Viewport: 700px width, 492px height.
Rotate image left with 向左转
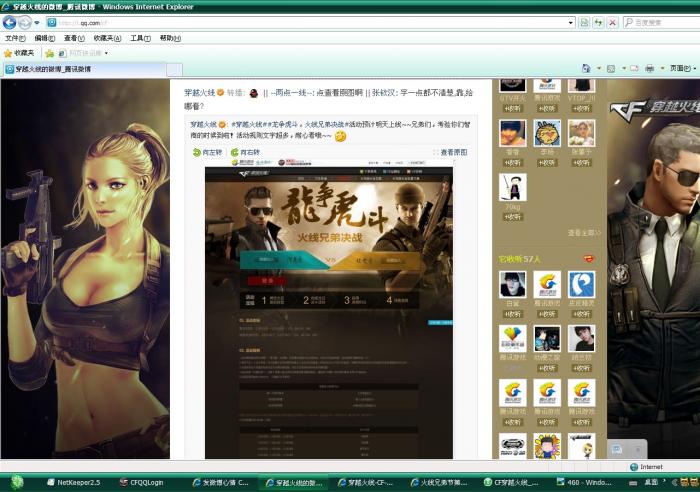coord(207,152)
